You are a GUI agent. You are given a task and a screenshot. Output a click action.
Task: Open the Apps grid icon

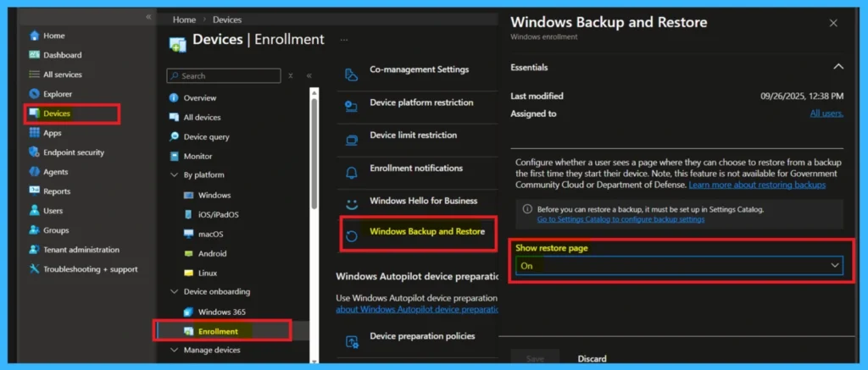(34, 133)
